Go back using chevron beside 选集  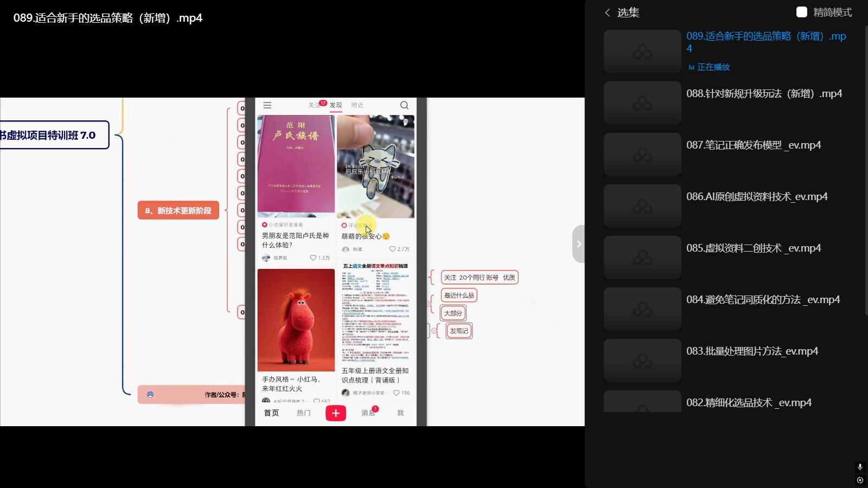(608, 12)
